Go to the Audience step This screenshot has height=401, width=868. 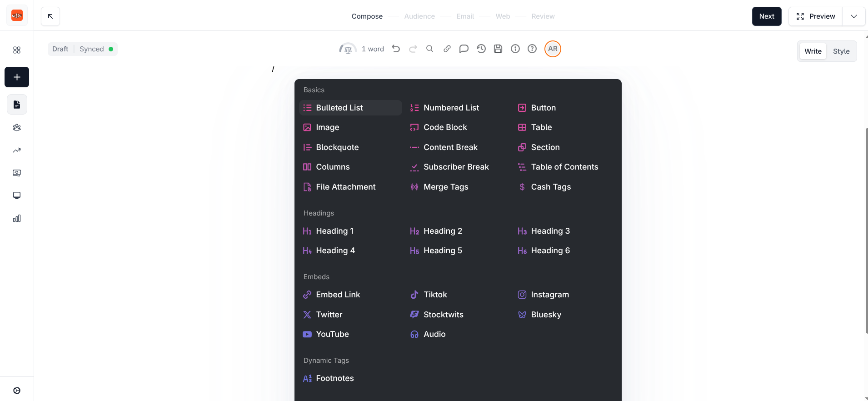click(x=419, y=16)
